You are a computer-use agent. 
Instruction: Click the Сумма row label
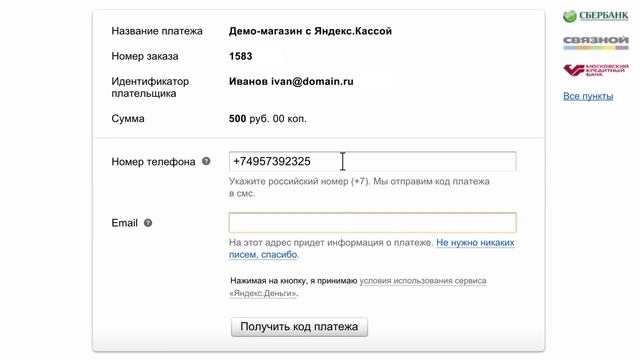click(128, 119)
